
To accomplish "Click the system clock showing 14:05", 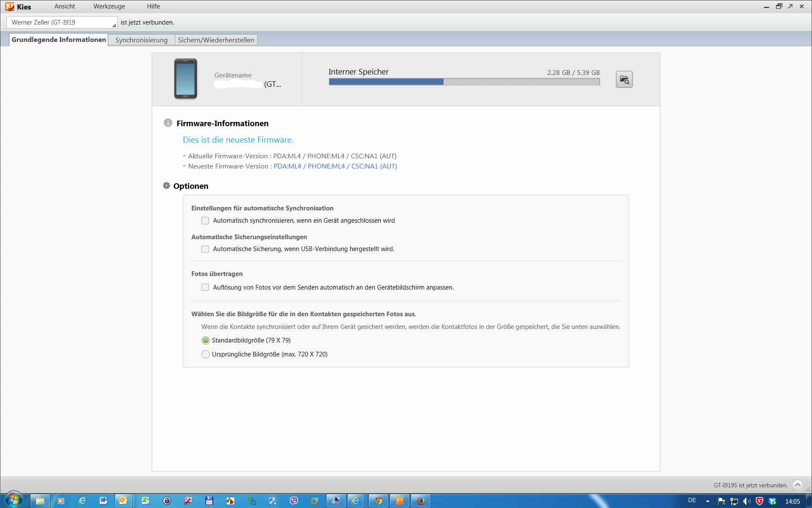I will tap(793, 501).
